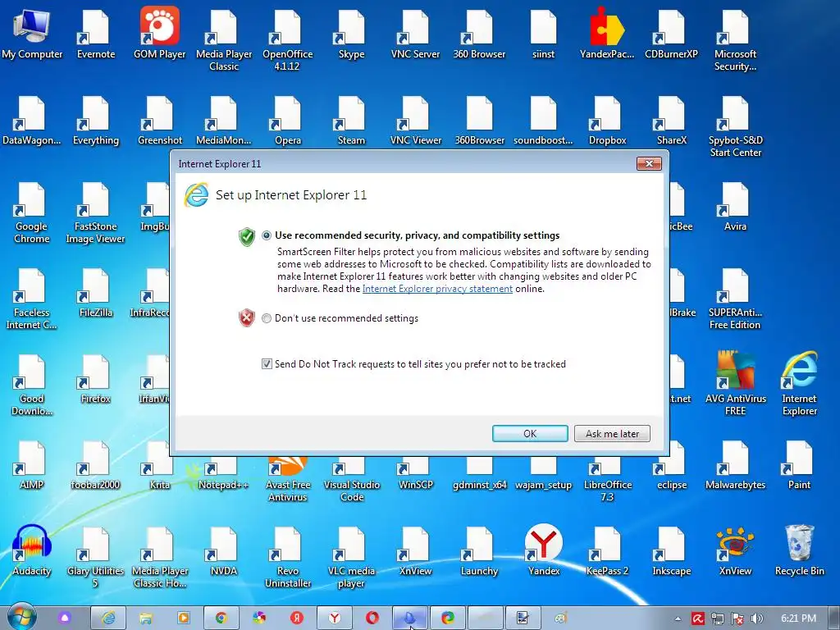Open the Recycle Bin

click(799, 549)
